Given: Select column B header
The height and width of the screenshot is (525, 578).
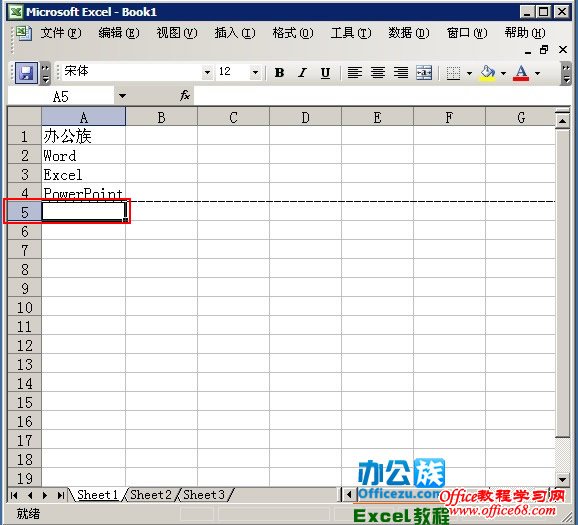Looking at the screenshot, I should [161, 117].
